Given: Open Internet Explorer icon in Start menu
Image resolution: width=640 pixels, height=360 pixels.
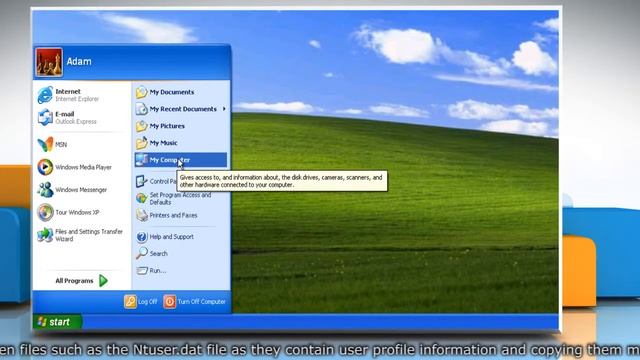Looking at the screenshot, I should 45,95.
